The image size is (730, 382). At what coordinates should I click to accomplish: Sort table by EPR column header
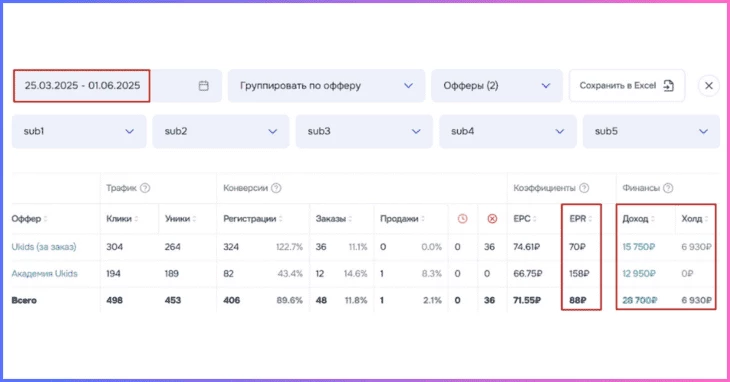click(581, 219)
